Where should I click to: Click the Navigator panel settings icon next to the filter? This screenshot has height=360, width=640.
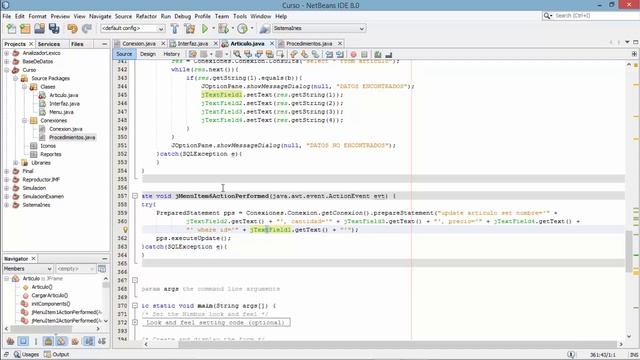[x=102, y=269]
